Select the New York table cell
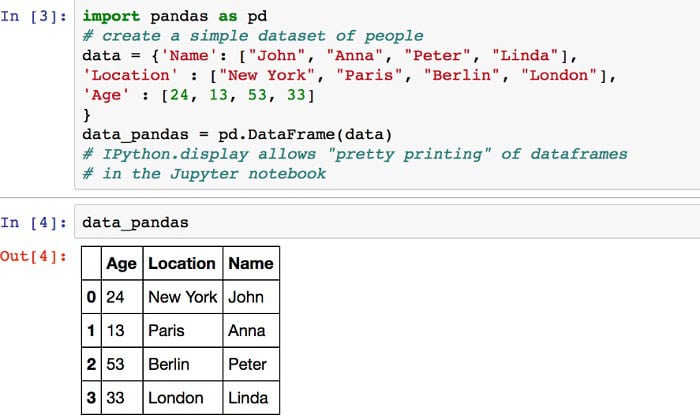700x419 pixels. click(183, 297)
